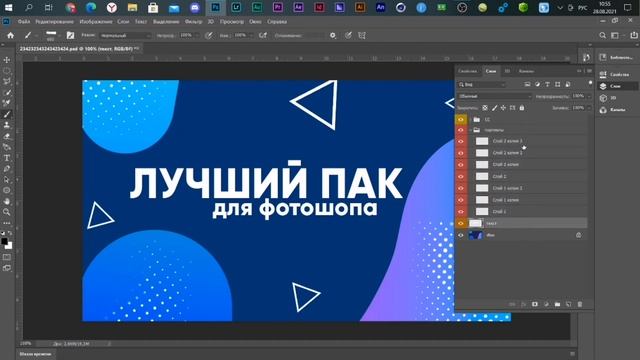Open the Изображение menu
Viewport: 640px width, 360px height.
96,22
